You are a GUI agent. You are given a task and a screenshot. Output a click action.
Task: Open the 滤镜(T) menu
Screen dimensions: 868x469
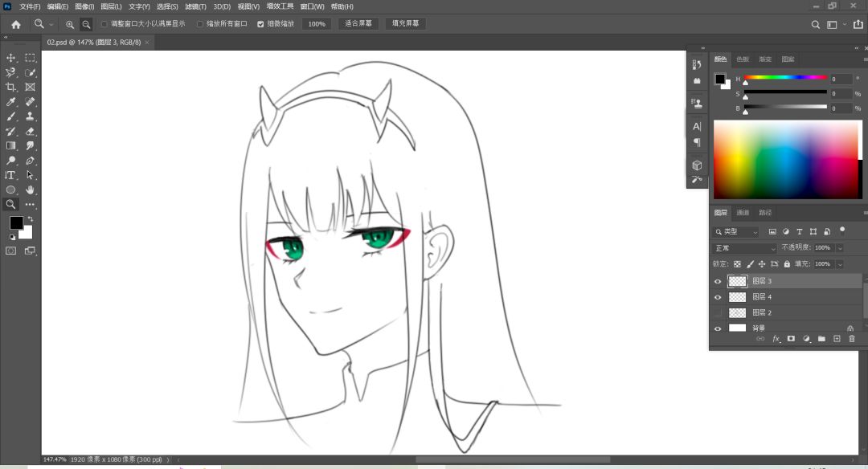tap(195, 6)
